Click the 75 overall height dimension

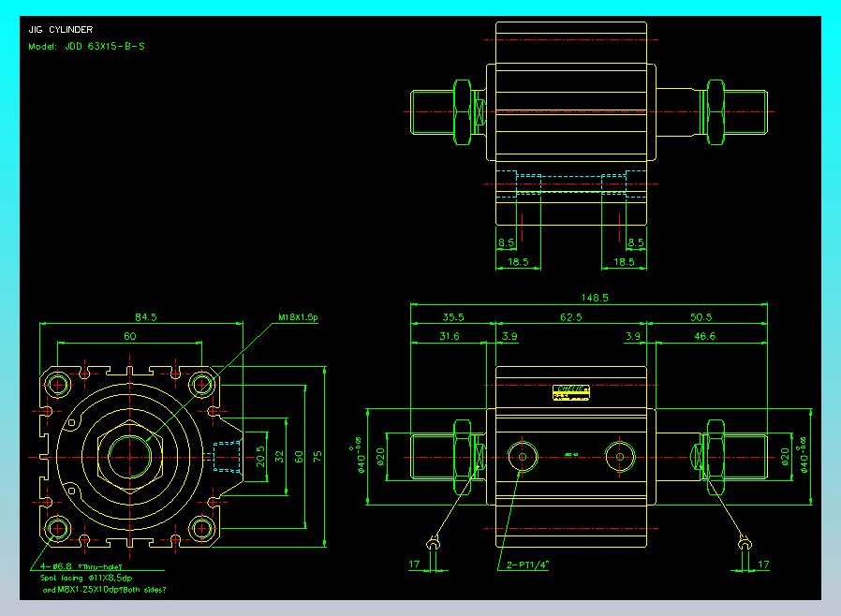[317, 456]
